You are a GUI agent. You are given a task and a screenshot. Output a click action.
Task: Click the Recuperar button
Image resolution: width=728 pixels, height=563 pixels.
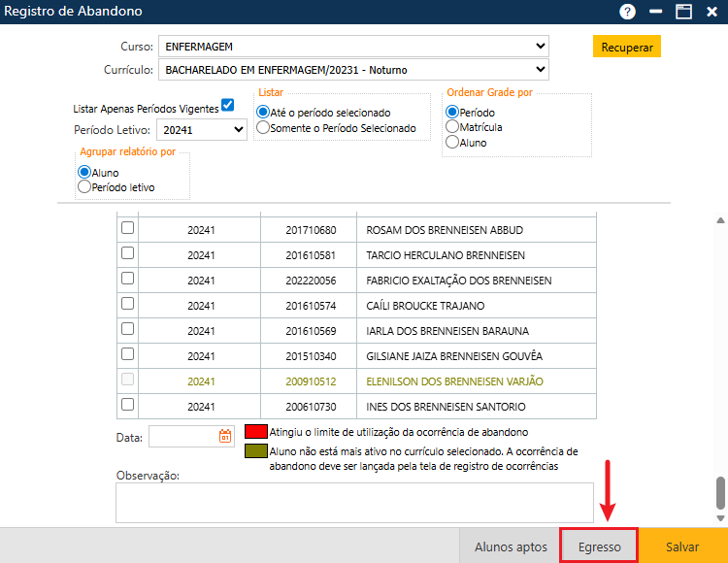(x=626, y=47)
